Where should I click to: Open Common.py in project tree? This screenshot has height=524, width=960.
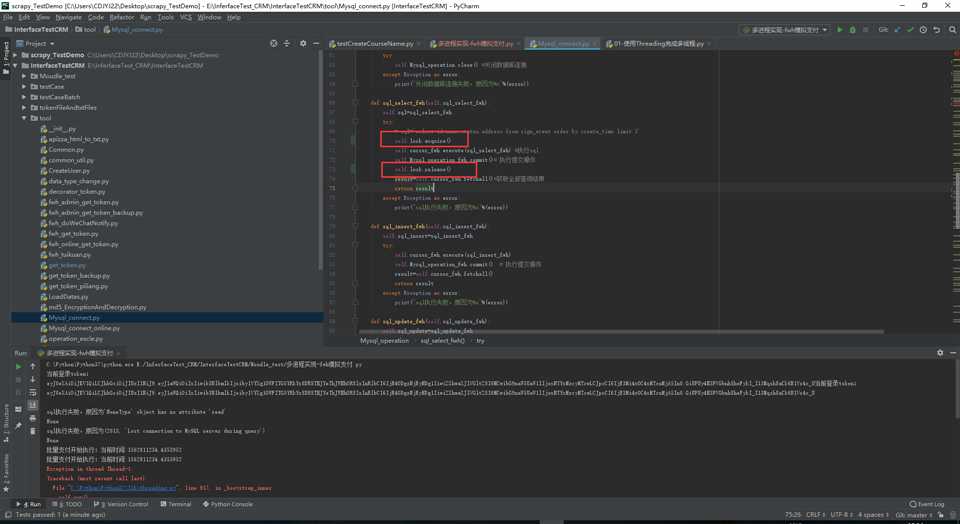66,149
